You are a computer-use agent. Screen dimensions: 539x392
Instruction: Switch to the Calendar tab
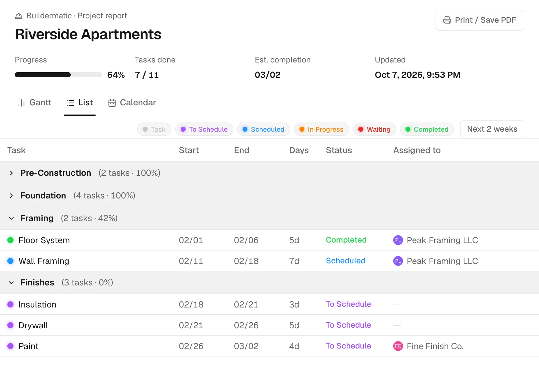(x=132, y=103)
